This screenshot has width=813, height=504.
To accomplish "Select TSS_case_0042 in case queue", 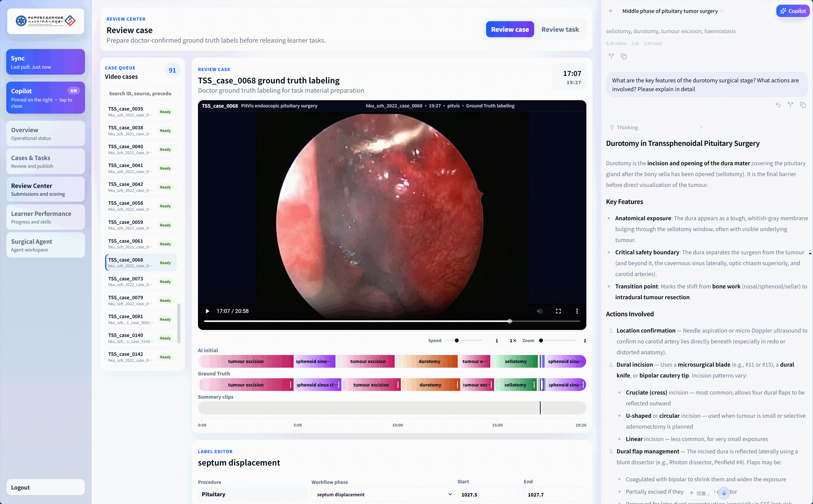I will 141,187.
